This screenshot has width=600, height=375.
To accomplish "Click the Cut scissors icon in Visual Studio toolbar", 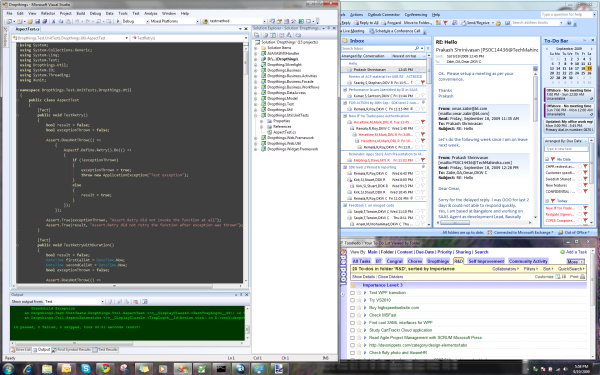I will tap(54, 21).
